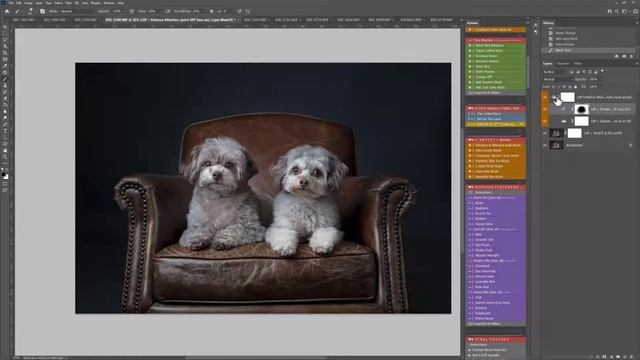Filter layers by pixel layers icon
The width and height of the screenshot is (640, 360).
click(x=572, y=72)
